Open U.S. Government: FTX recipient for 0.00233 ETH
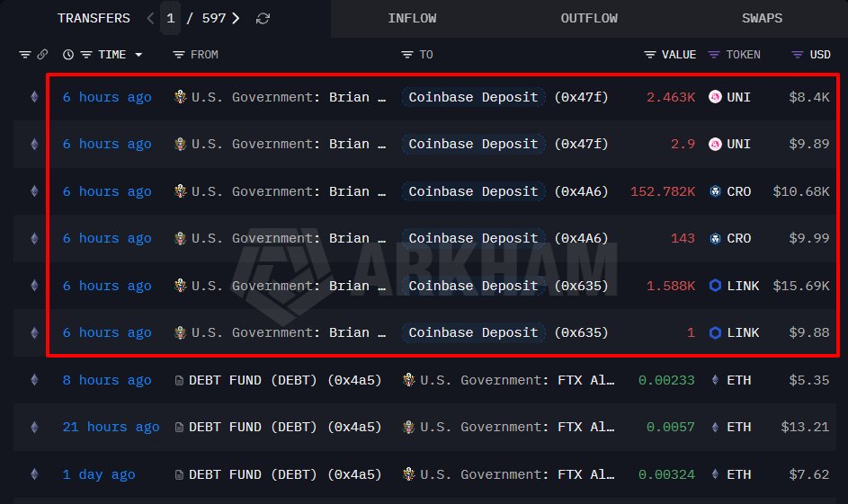Image resolution: width=848 pixels, height=504 pixels. click(508, 380)
